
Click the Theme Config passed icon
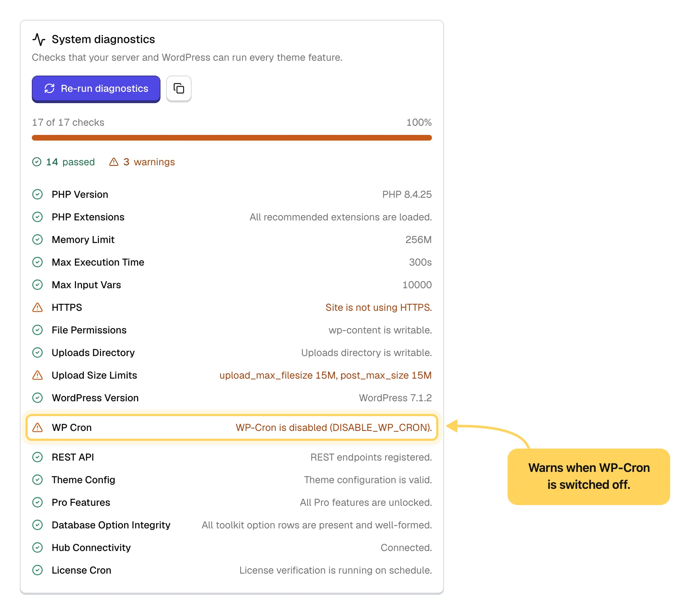(x=37, y=480)
